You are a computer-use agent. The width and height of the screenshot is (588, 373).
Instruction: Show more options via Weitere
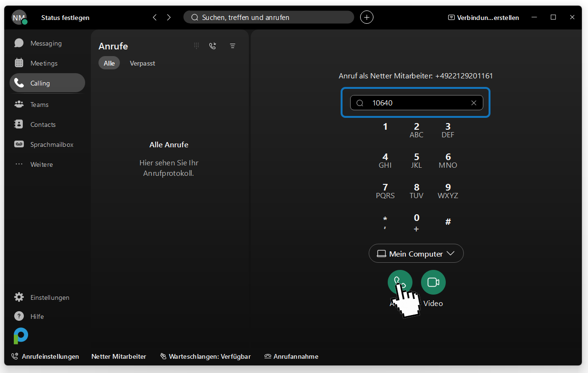point(47,164)
